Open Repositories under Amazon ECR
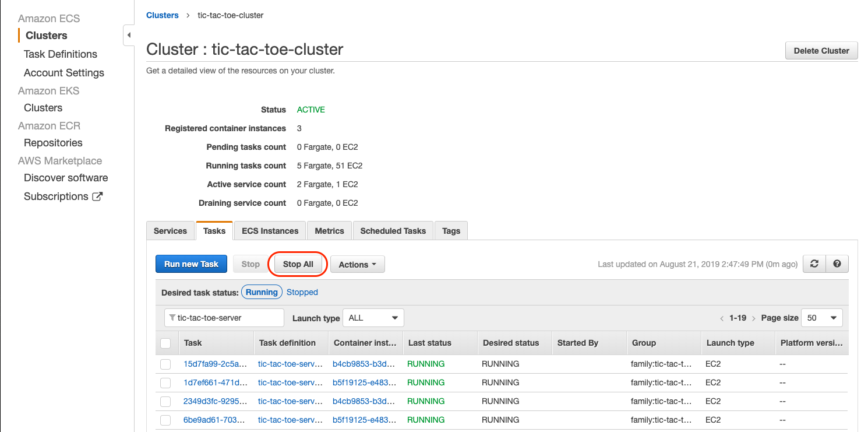Image resolution: width=868 pixels, height=432 pixels. (53, 143)
